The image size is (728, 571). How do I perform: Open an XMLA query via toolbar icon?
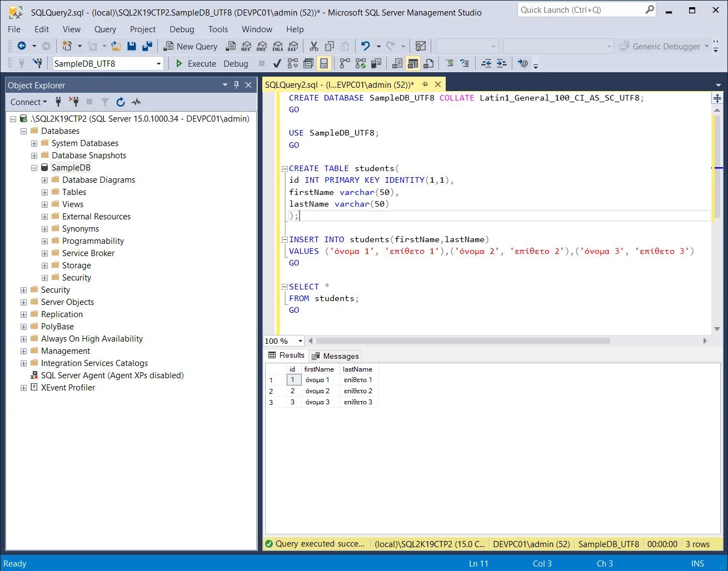coord(277,46)
